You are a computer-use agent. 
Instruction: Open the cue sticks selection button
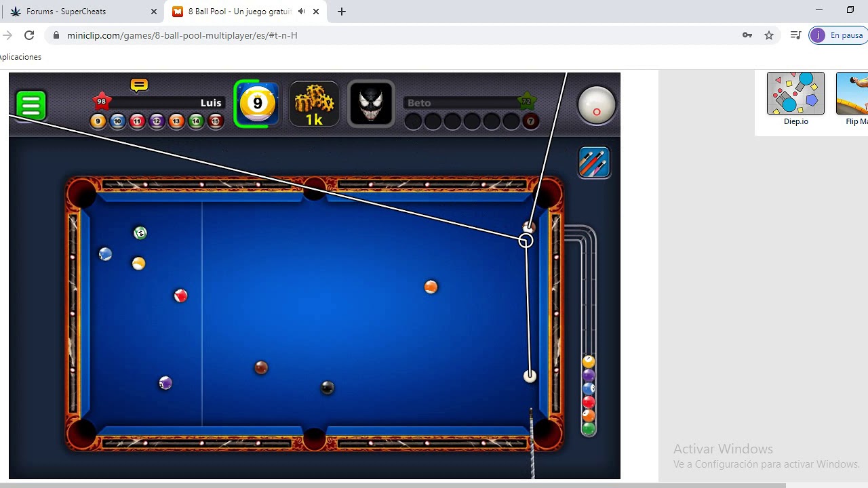595,162
